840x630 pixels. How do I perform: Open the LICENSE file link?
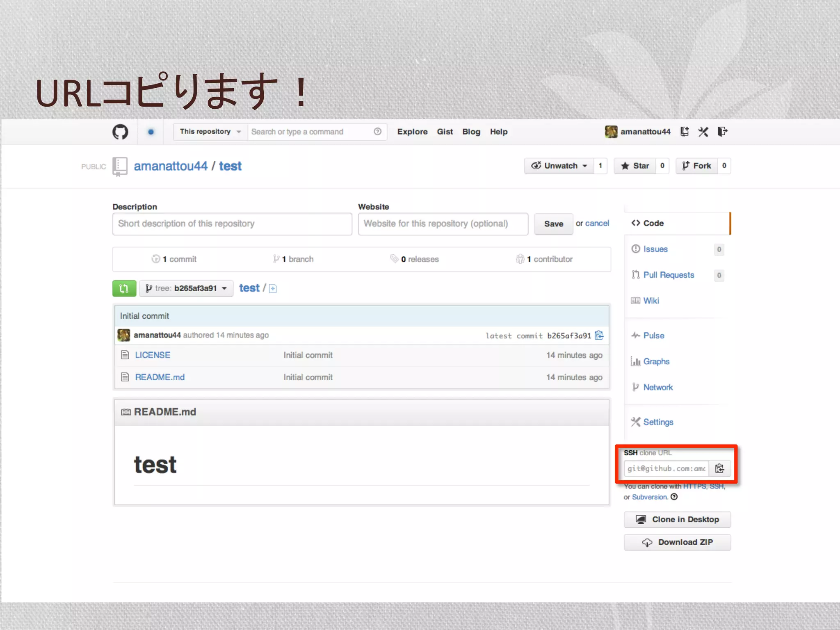[x=153, y=355]
